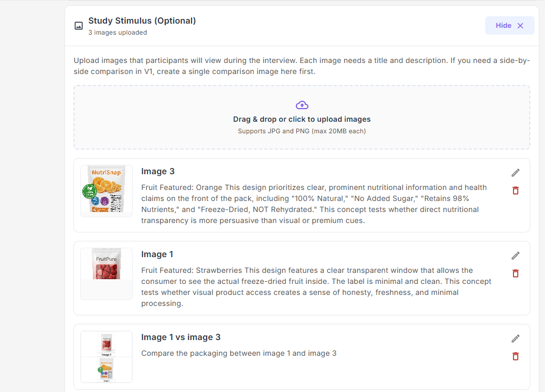Delete the strawberry Image 1 entry via trash icon

(x=516, y=273)
